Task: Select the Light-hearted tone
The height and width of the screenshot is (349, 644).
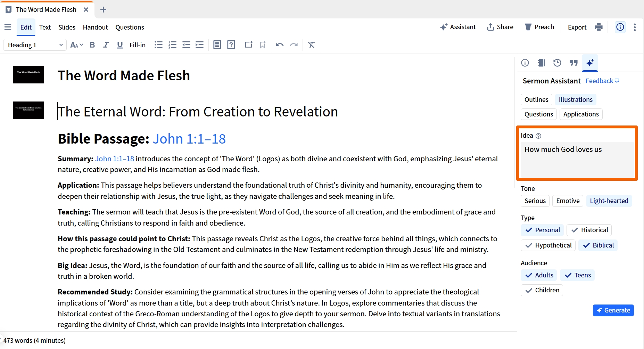Action: (x=609, y=201)
